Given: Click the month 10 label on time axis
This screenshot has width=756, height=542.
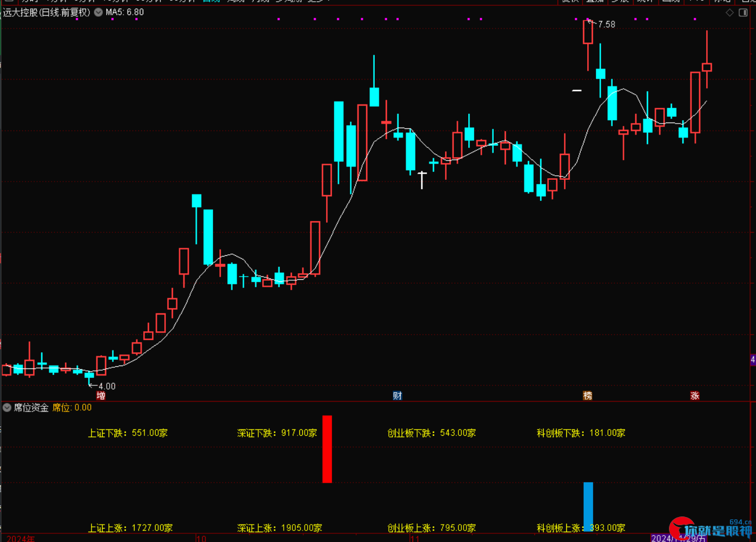Looking at the screenshot, I should 201,539.
